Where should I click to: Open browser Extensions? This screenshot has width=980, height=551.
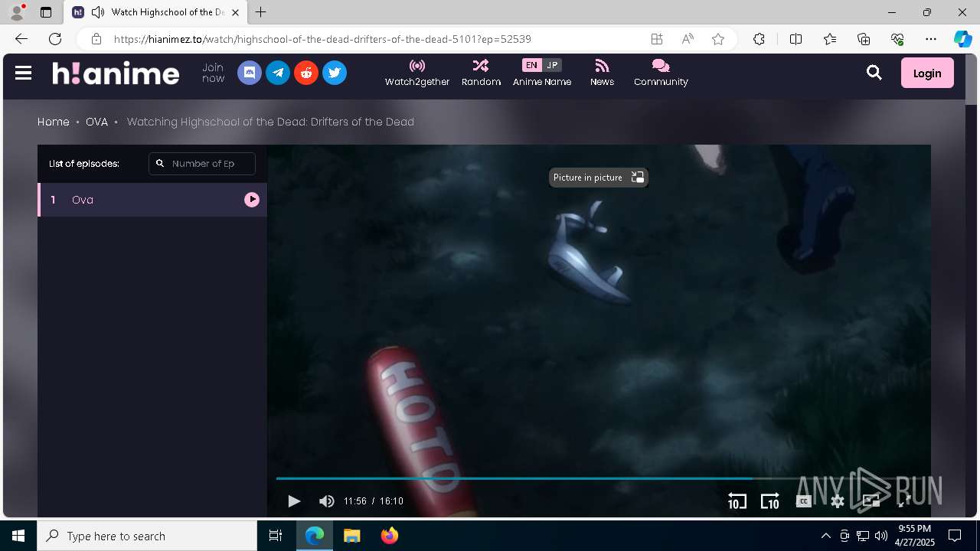click(759, 39)
